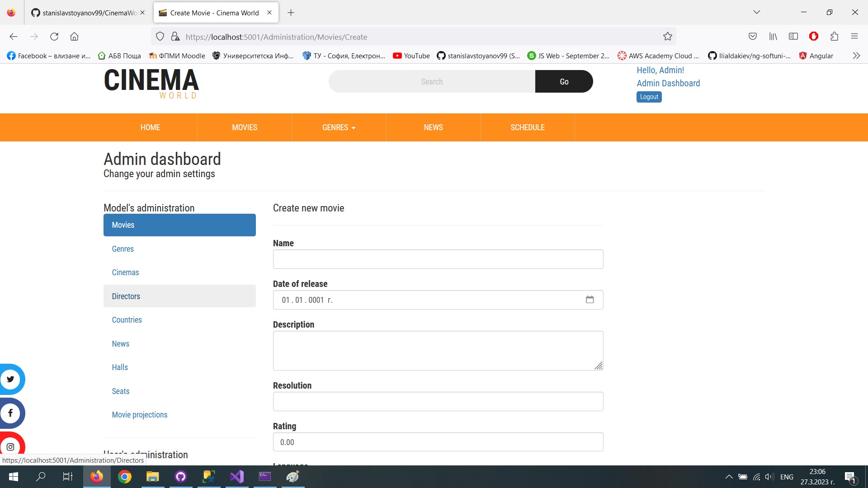Click the browser address bar URL
This screenshot has width=868, height=488.
tap(276, 37)
